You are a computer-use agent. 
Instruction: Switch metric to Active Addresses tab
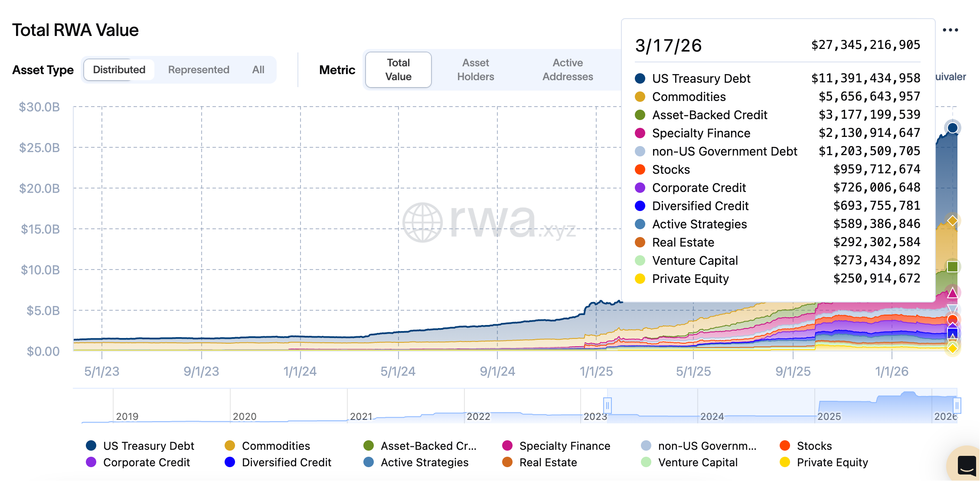click(567, 70)
